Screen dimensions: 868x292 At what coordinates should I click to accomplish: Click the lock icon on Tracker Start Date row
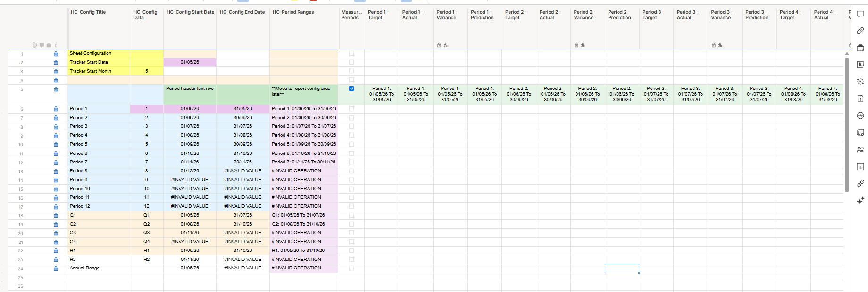click(x=56, y=62)
